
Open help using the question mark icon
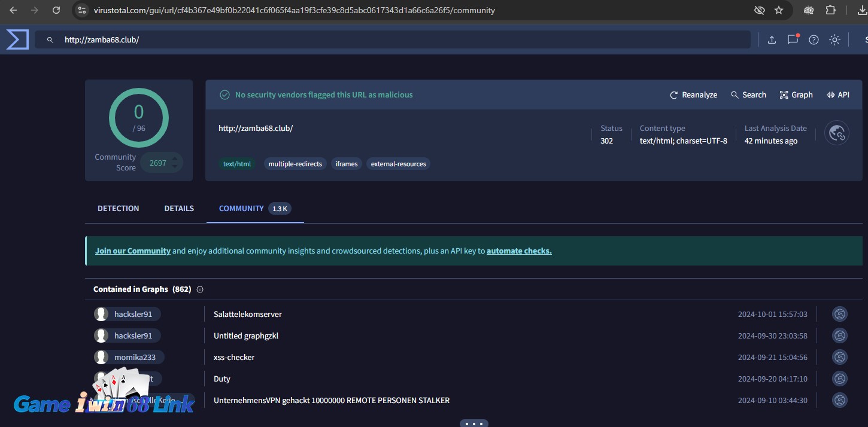coord(814,39)
